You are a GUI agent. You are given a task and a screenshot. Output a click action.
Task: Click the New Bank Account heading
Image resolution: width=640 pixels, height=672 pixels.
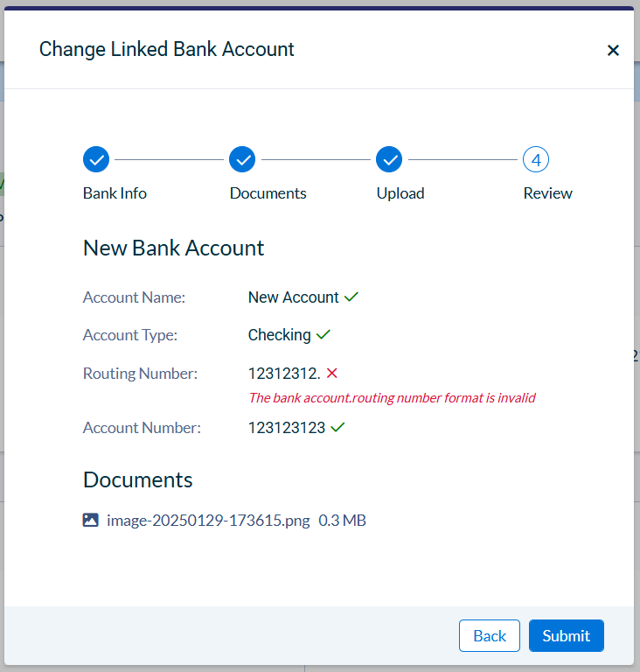pos(173,248)
